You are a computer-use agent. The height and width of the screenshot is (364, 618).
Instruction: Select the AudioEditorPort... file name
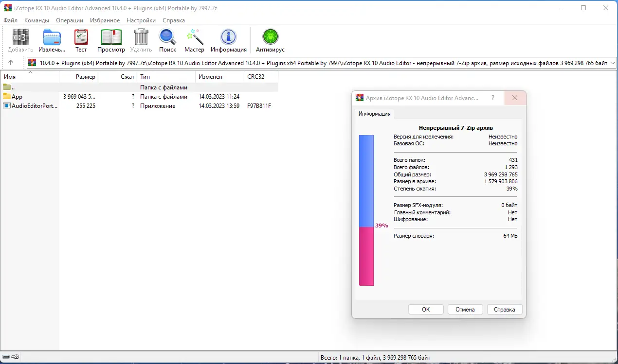coord(35,106)
